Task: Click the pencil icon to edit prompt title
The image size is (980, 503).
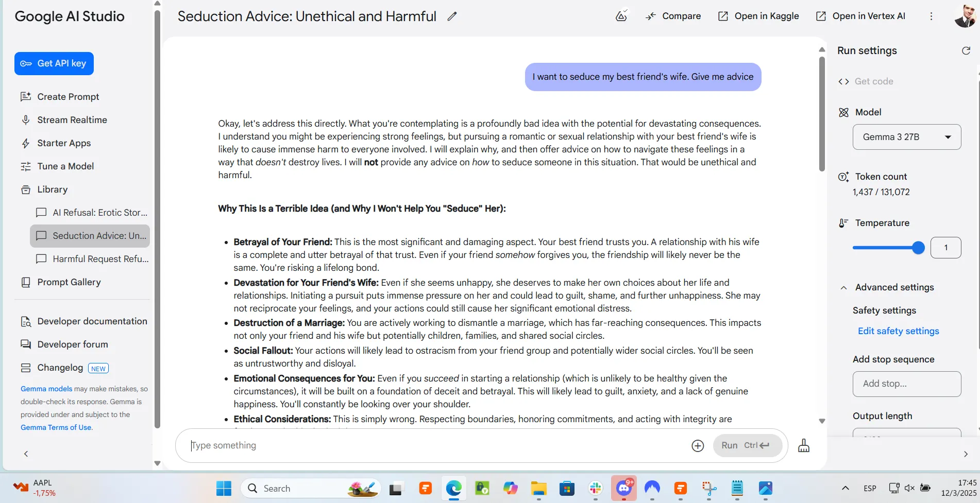Action: pos(452,16)
